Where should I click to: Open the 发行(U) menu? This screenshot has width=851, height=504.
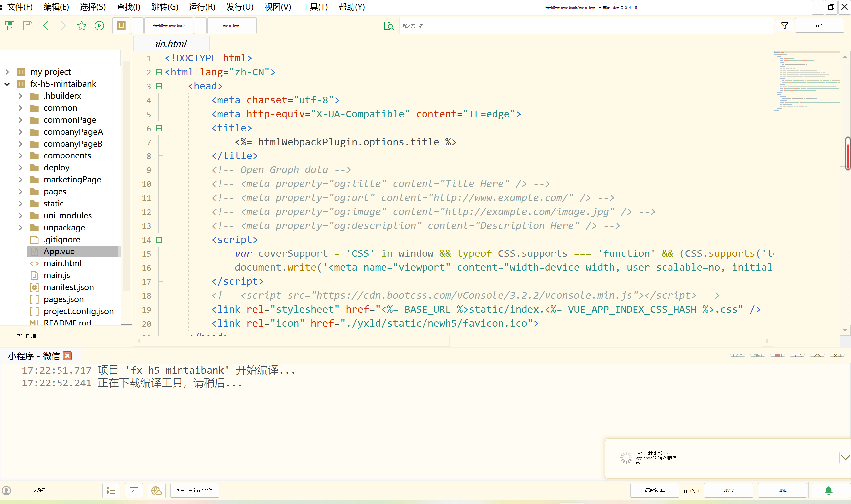pyautogui.click(x=240, y=7)
